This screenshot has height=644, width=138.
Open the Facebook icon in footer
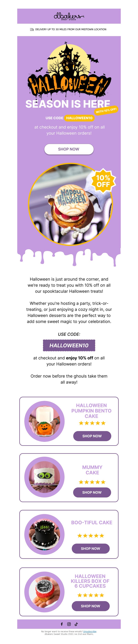62,624
